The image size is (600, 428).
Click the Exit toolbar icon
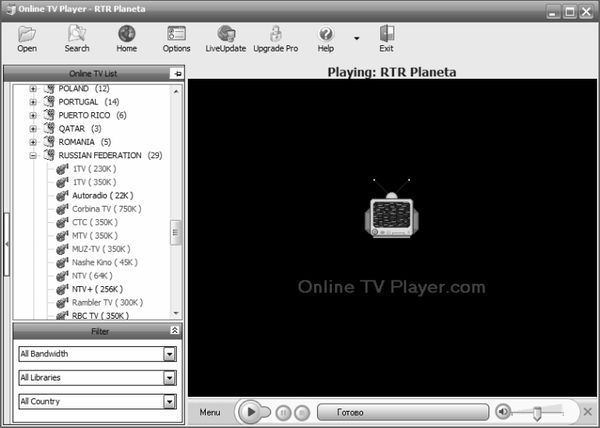coord(386,36)
